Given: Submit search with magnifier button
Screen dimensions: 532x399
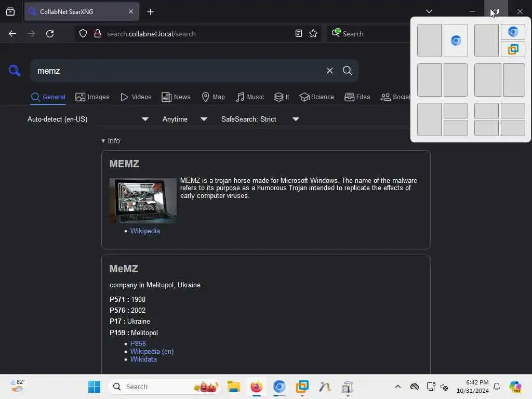Looking at the screenshot, I should coord(347,71).
